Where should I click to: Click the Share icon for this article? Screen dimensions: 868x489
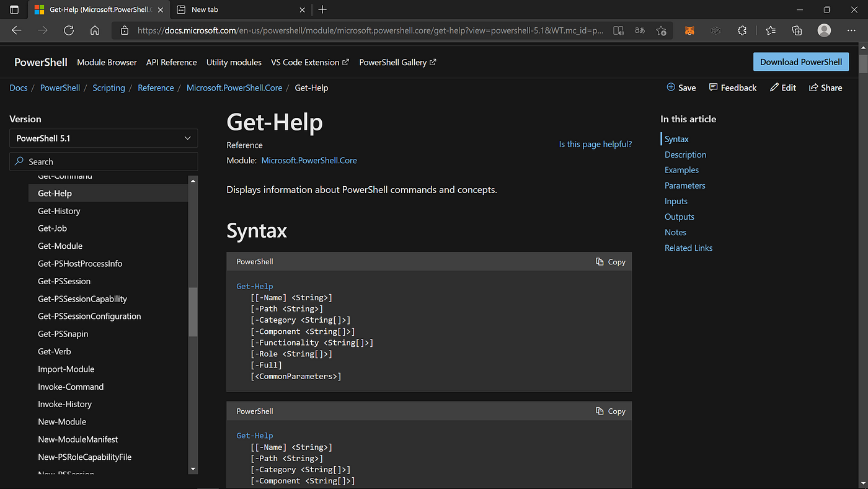tap(825, 87)
